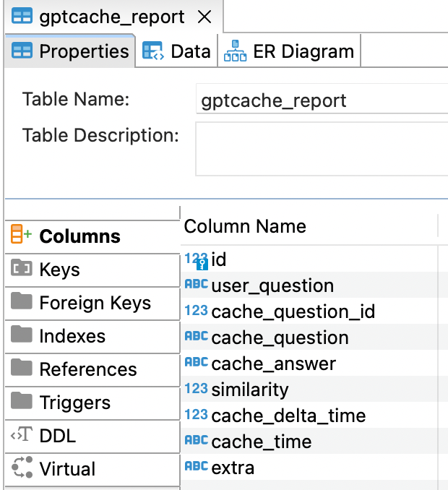Viewport: 448px width, 490px height.
Task: Select the user_question column row
Action: (x=314, y=285)
